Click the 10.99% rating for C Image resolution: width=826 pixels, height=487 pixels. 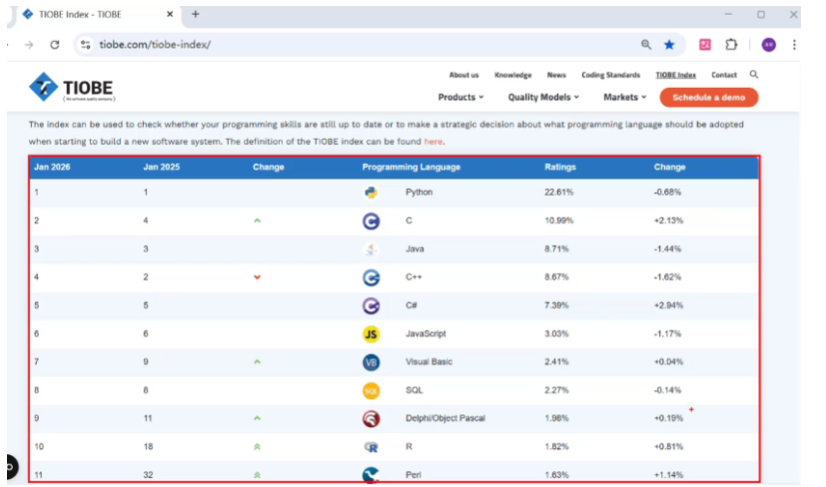(x=559, y=221)
